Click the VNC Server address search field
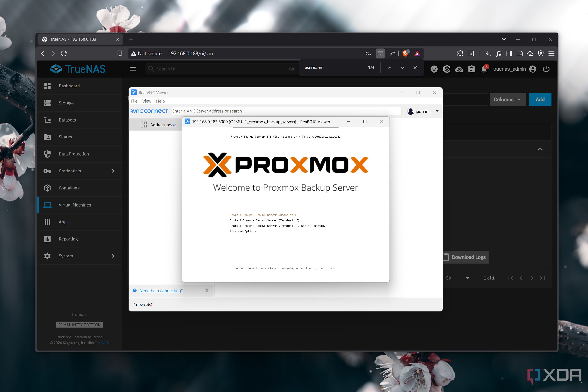 pyautogui.click(x=287, y=111)
